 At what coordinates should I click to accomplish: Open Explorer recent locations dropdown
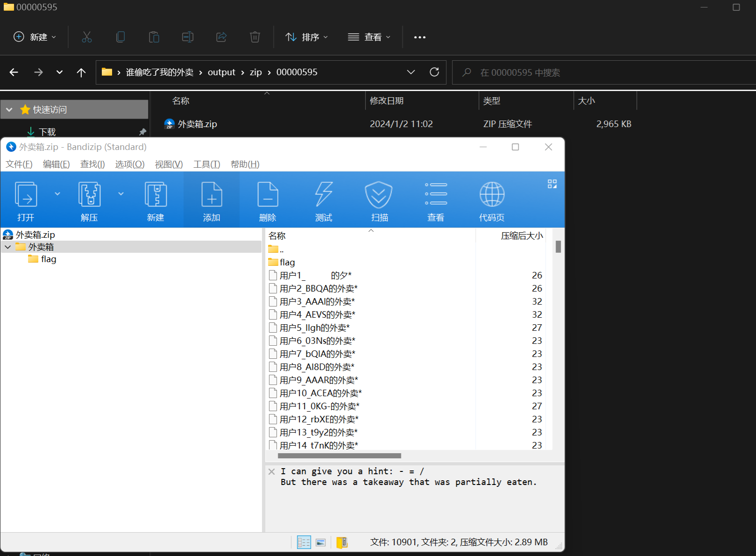pos(59,72)
